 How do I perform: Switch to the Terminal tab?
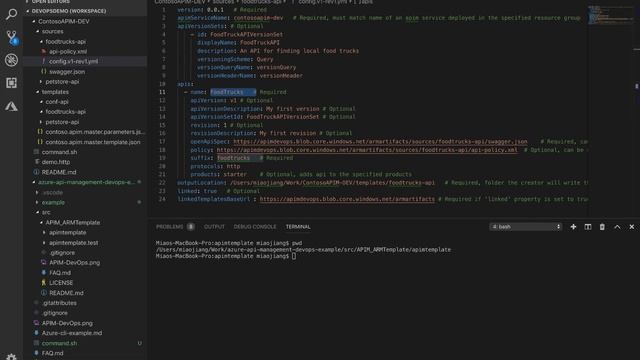click(298, 227)
